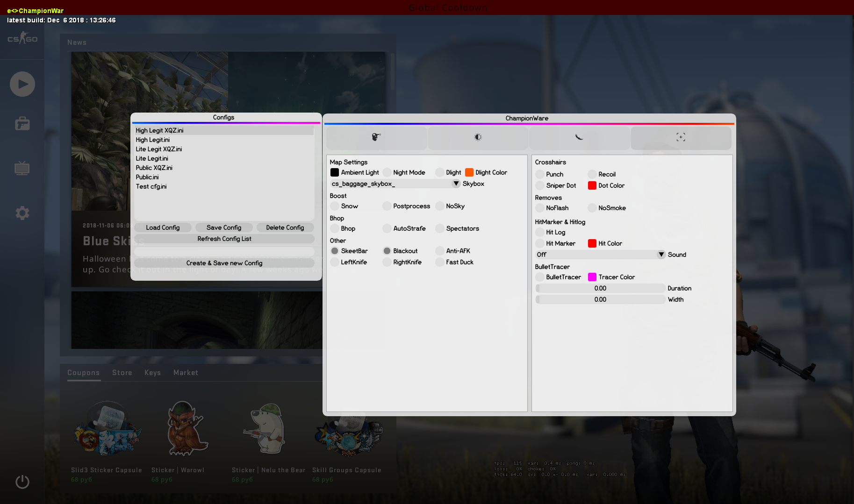Click the new config name field
This screenshot has height=504, width=854.
click(x=224, y=252)
